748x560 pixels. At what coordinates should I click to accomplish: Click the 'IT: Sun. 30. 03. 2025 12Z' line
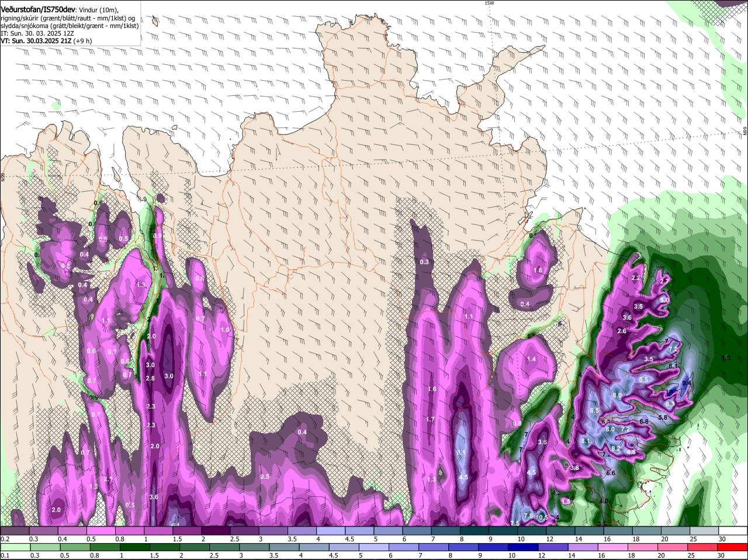click(x=37, y=33)
